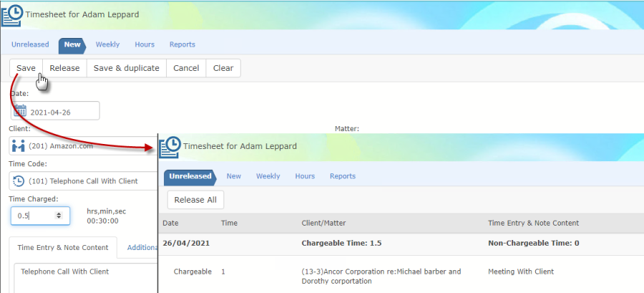Click the Time column header
644x293 pixels.
click(229, 223)
